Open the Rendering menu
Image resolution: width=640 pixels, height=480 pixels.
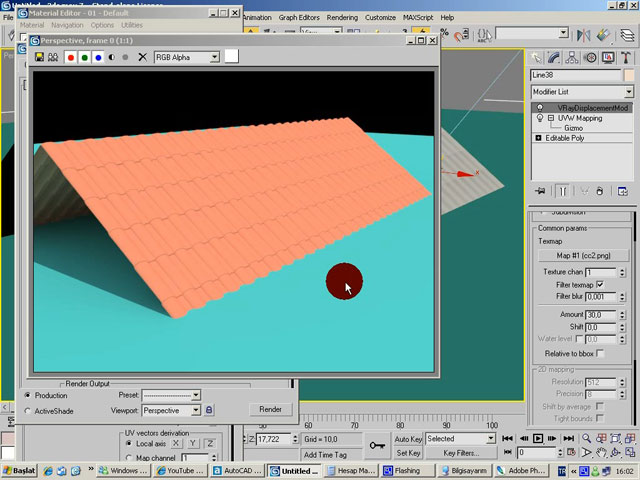[342, 18]
